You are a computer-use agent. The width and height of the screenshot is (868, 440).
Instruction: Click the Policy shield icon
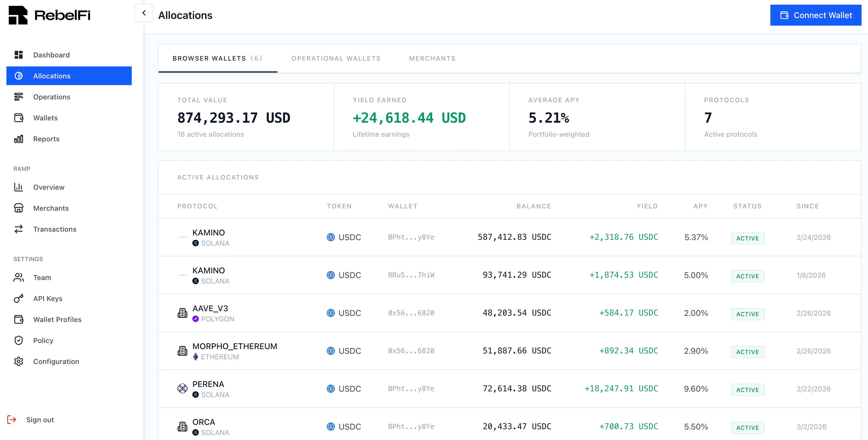(x=19, y=340)
